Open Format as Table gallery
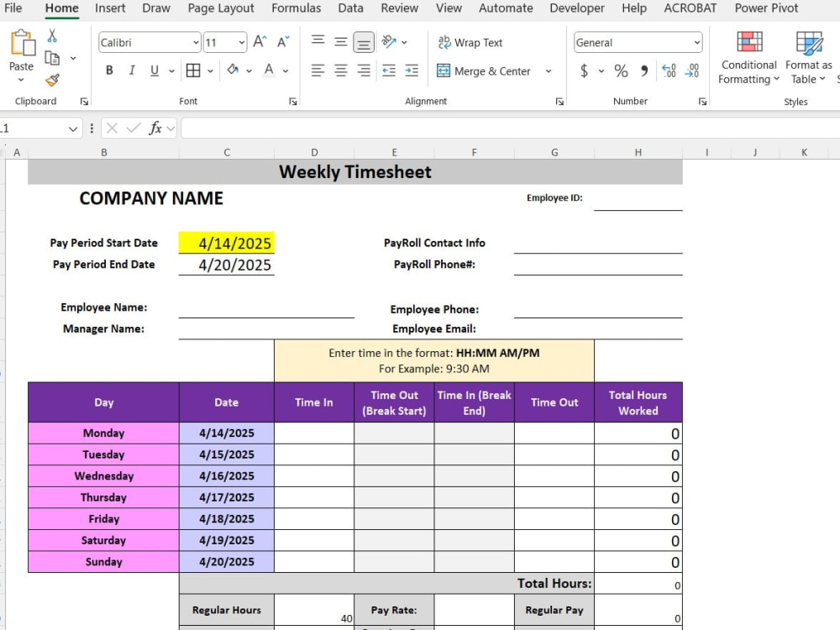The image size is (840, 630). tap(809, 58)
